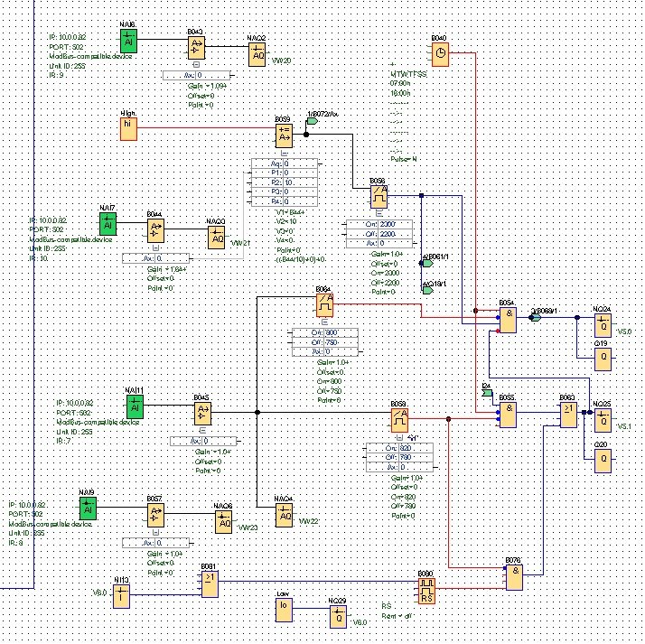Select the Low constant 'lo' block
645x644 pixels.
(285, 609)
